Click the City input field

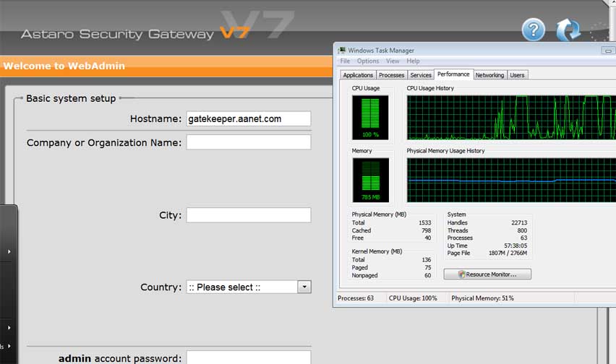(249, 215)
